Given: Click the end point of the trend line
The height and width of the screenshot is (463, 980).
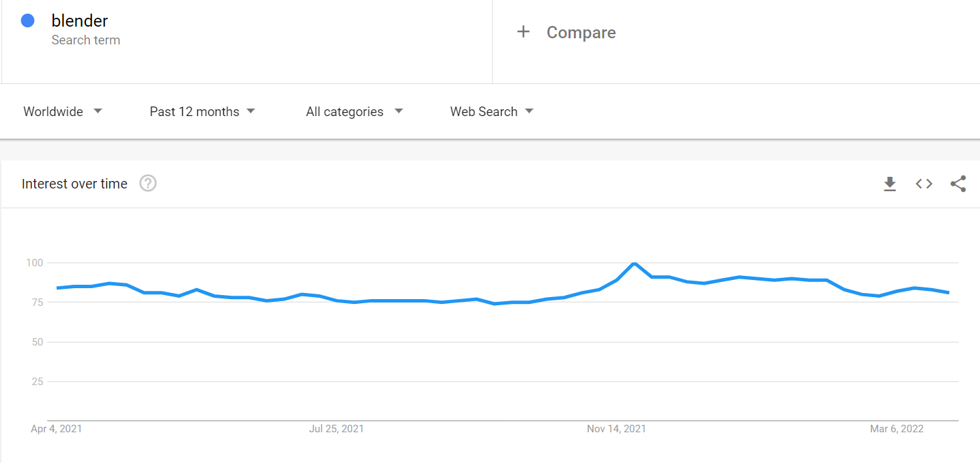Looking at the screenshot, I should (x=949, y=292).
